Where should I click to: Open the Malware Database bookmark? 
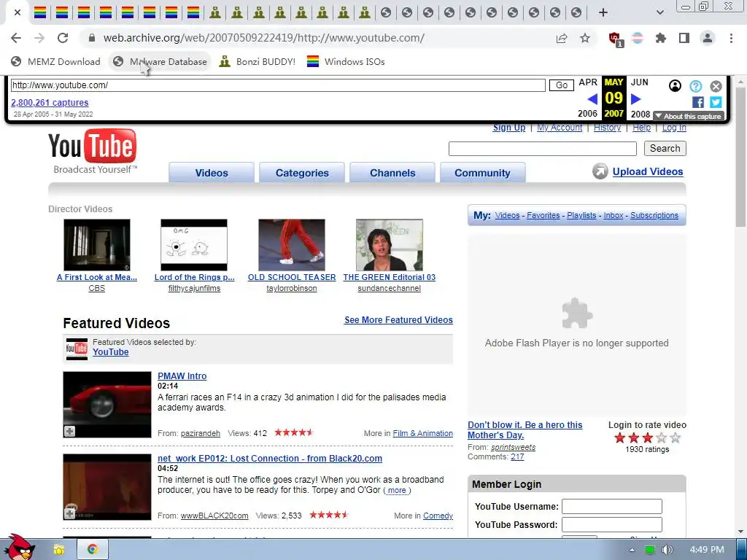click(x=160, y=61)
